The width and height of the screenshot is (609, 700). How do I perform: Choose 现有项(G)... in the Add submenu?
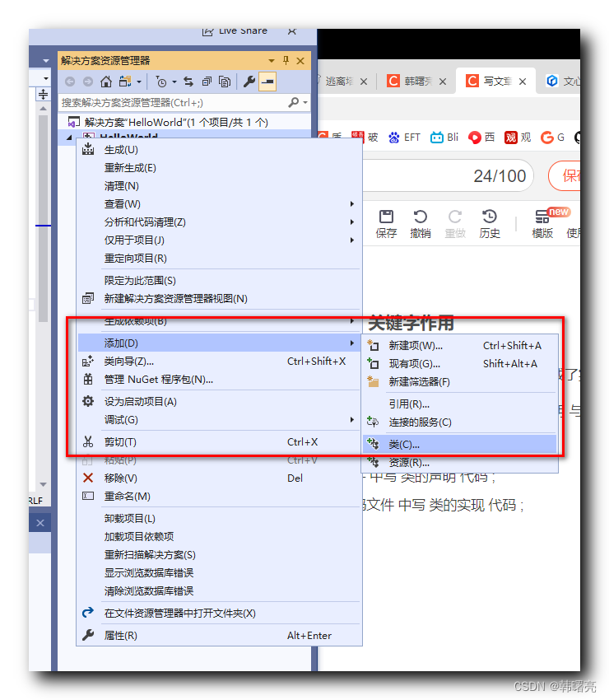pos(460,364)
